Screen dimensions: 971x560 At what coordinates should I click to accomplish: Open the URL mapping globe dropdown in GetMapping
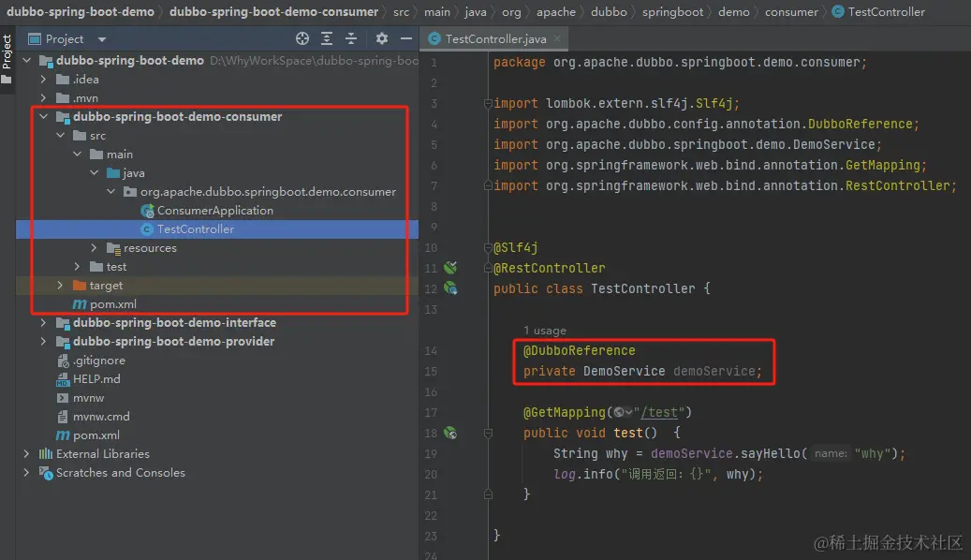(x=623, y=412)
